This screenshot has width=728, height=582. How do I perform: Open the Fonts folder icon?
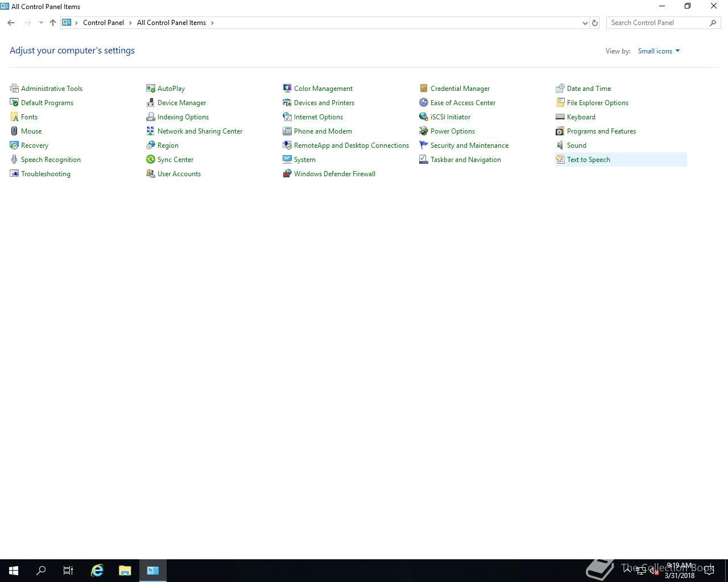(14, 117)
